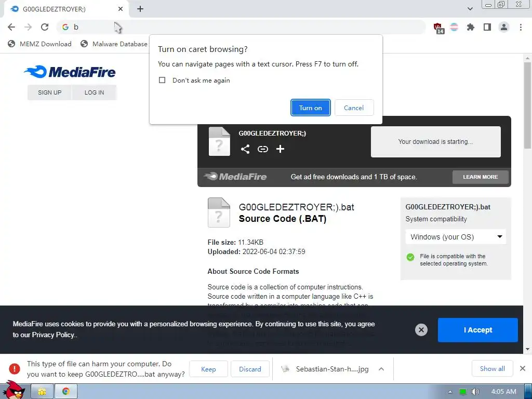Click the 4:05 AM taskbar clock
This screenshot has height=399, width=532.
[503, 392]
